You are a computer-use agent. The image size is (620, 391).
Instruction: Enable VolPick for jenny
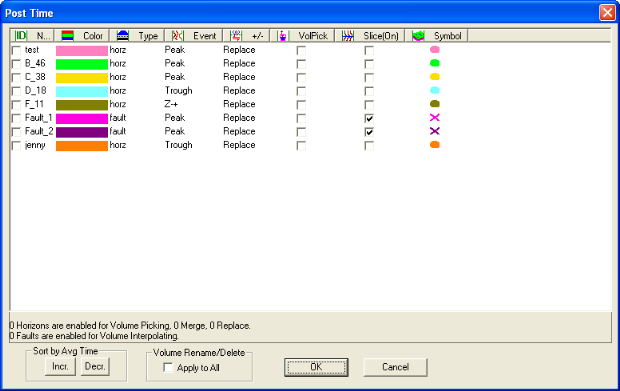pos(301,145)
